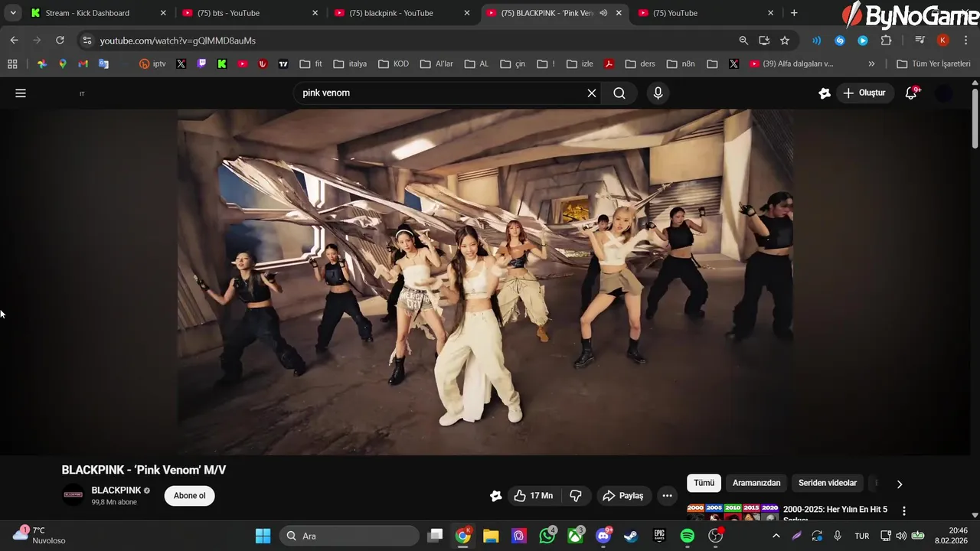The height and width of the screenshot is (551, 980).
Task: Open YouTube notifications bell
Action: pos(911,93)
